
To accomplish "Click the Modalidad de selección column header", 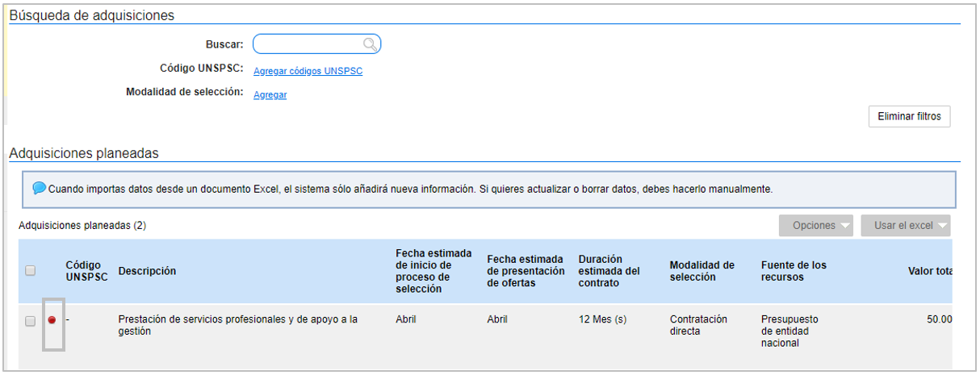I will coord(701,271).
